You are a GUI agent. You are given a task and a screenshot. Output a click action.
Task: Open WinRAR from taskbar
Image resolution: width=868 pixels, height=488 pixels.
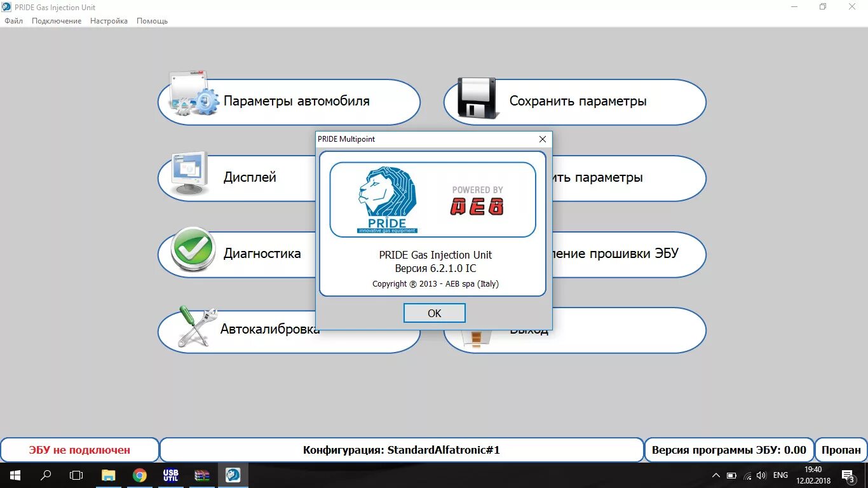click(x=202, y=475)
